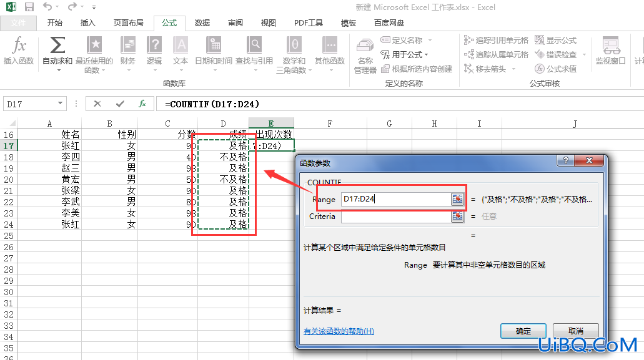Switch to the View (视图) tab
The image size is (644, 360).
(x=268, y=23)
